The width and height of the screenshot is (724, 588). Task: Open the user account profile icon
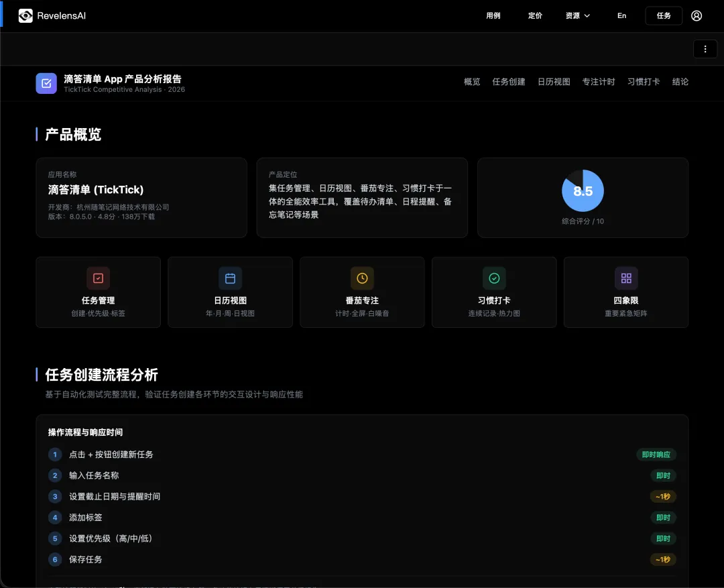click(697, 15)
